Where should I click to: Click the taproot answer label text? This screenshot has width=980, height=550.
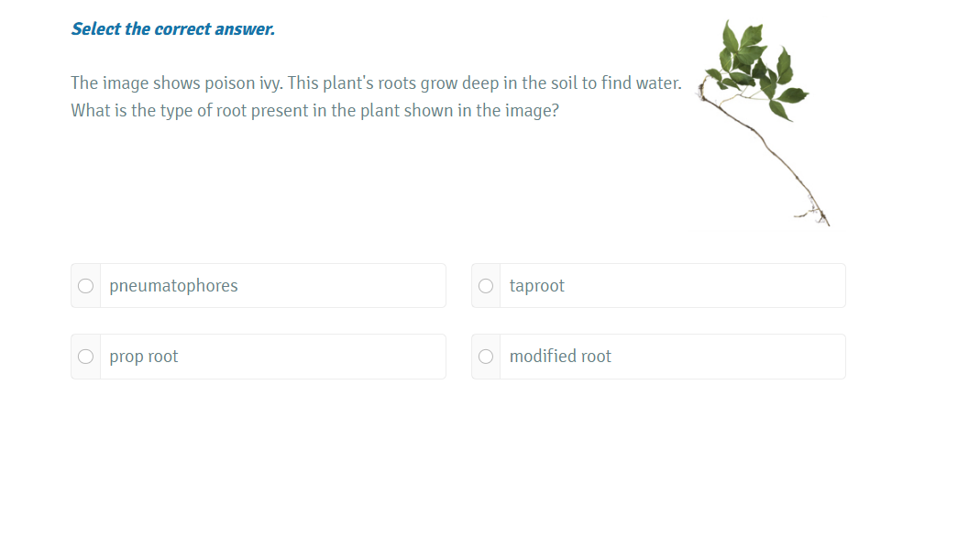click(537, 286)
